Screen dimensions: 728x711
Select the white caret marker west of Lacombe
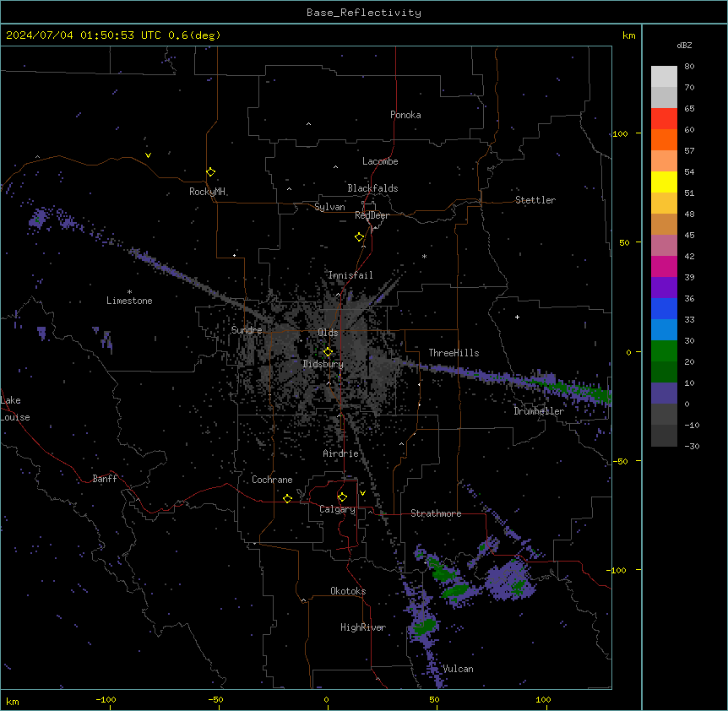pos(335,166)
